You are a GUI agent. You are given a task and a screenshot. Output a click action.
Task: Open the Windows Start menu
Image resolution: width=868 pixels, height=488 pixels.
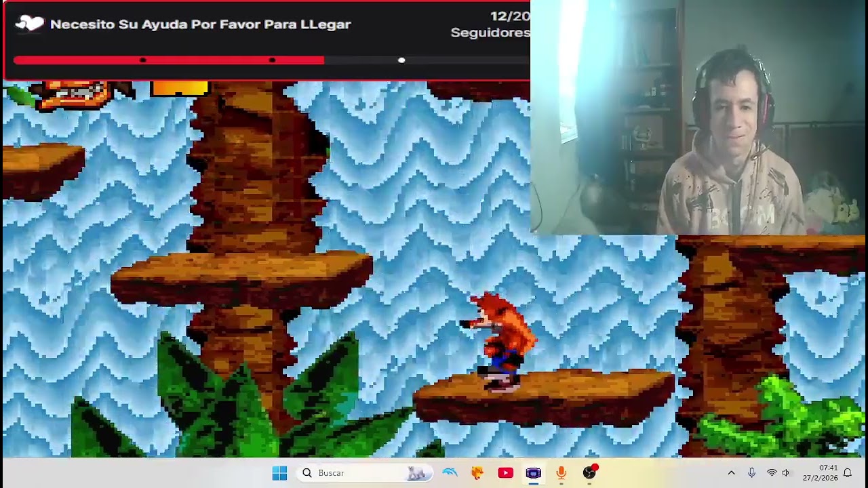(279, 473)
